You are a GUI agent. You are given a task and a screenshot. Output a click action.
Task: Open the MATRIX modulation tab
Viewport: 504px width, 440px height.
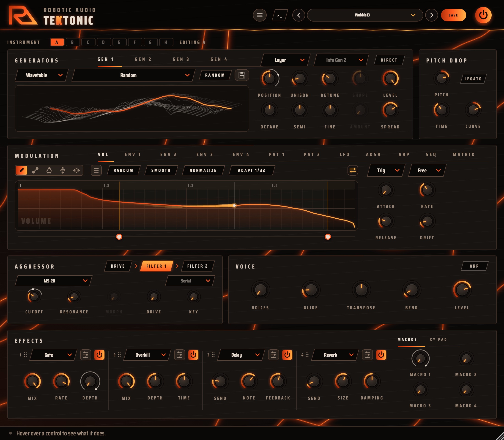(x=464, y=155)
